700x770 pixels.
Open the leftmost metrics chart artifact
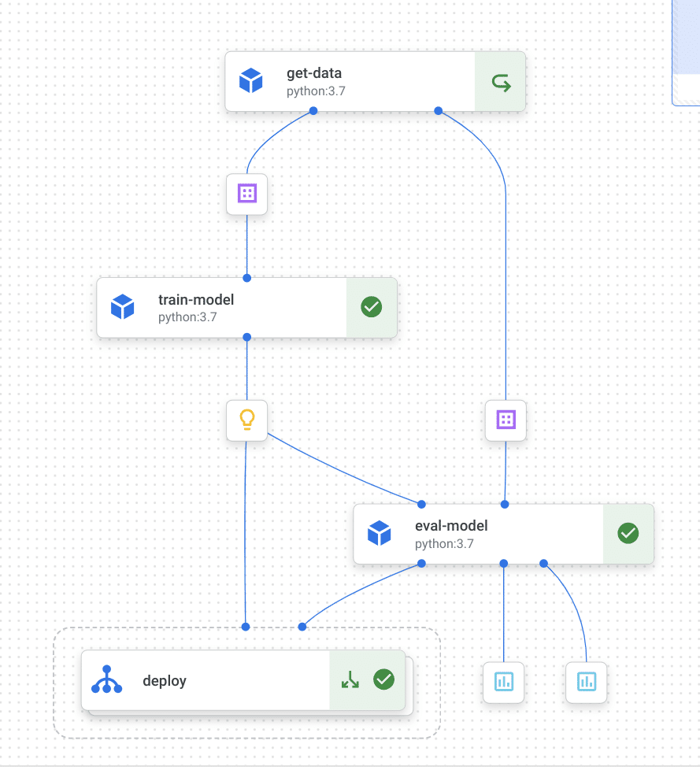(503, 681)
